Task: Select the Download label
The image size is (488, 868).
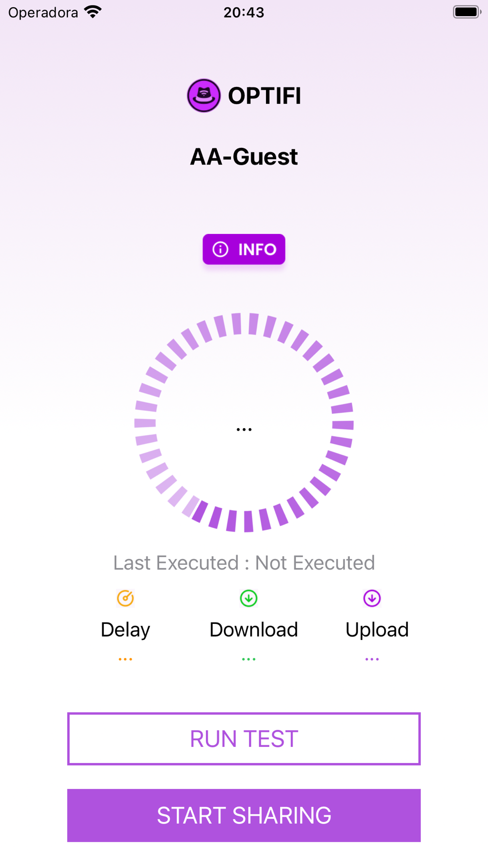Action: (254, 630)
